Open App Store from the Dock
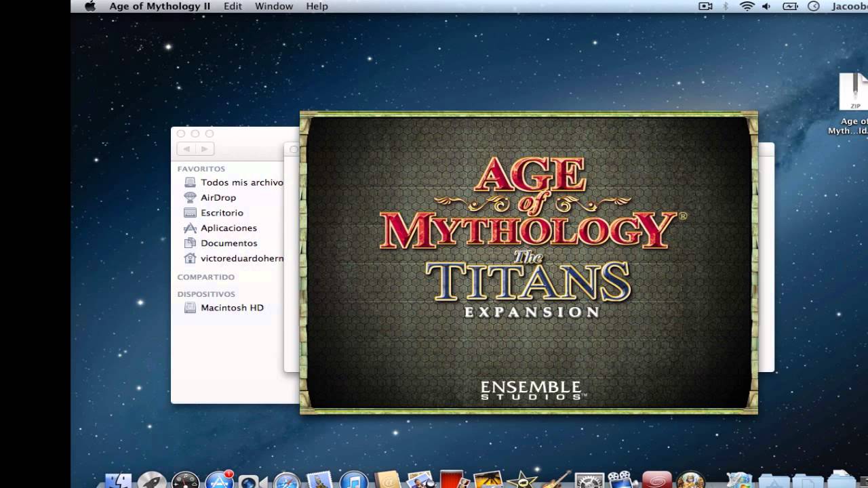 coord(219,480)
